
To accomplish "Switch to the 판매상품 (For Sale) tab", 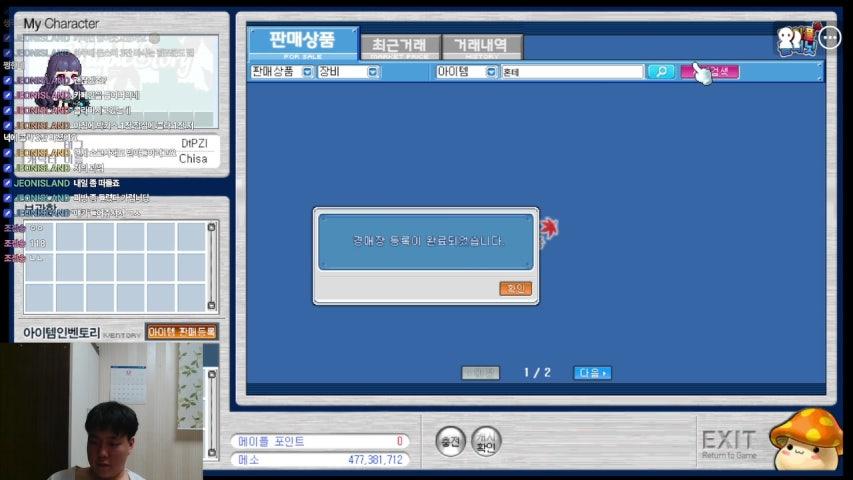I will (303, 43).
